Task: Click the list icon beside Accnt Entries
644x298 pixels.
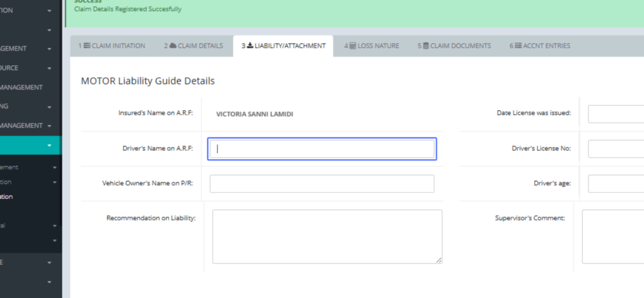Action: [518, 46]
